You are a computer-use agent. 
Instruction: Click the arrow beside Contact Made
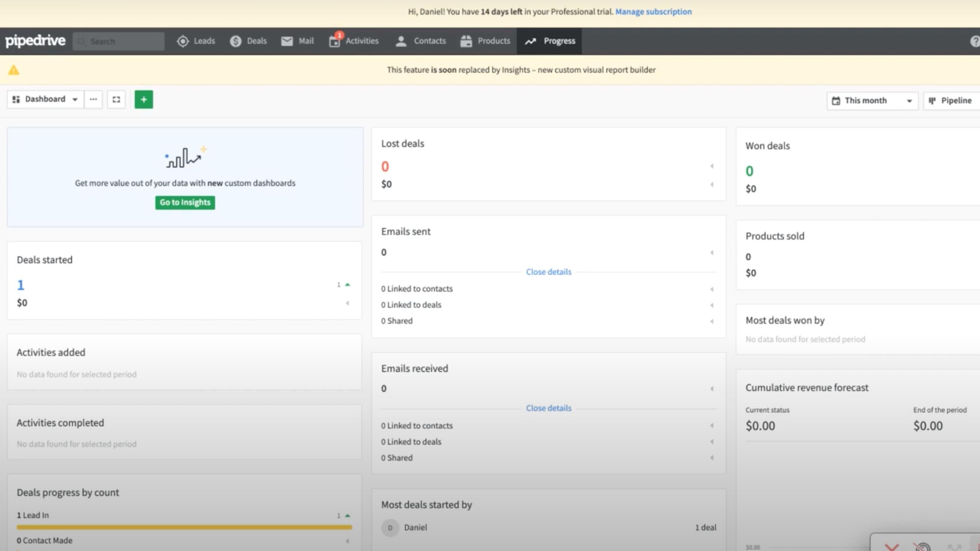click(348, 541)
